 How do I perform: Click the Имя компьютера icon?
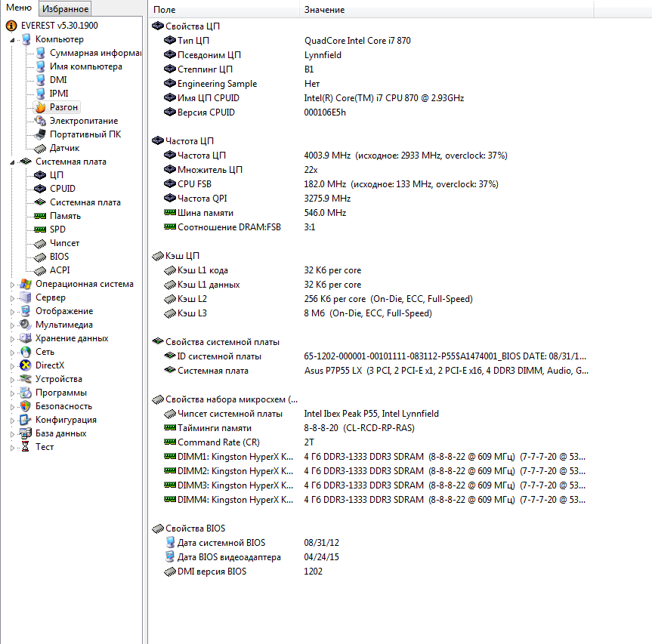coord(41,66)
